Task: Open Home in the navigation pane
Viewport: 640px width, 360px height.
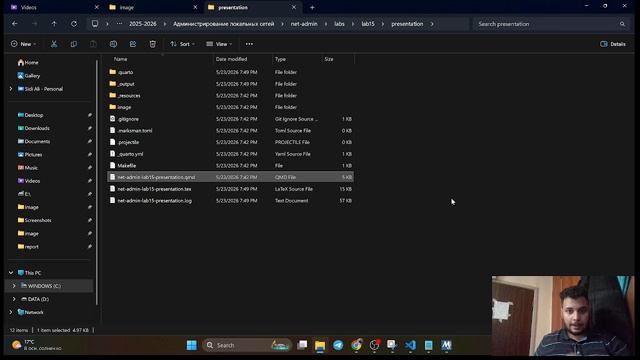Action: (x=28, y=62)
